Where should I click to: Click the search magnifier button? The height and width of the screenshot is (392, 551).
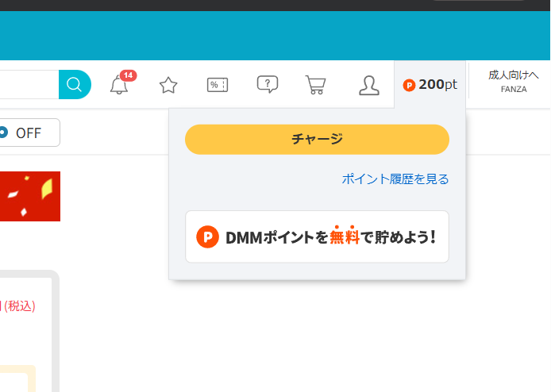tap(75, 85)
